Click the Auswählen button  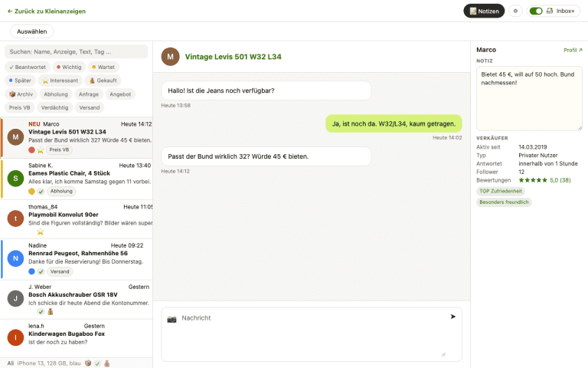pos(32,31)
